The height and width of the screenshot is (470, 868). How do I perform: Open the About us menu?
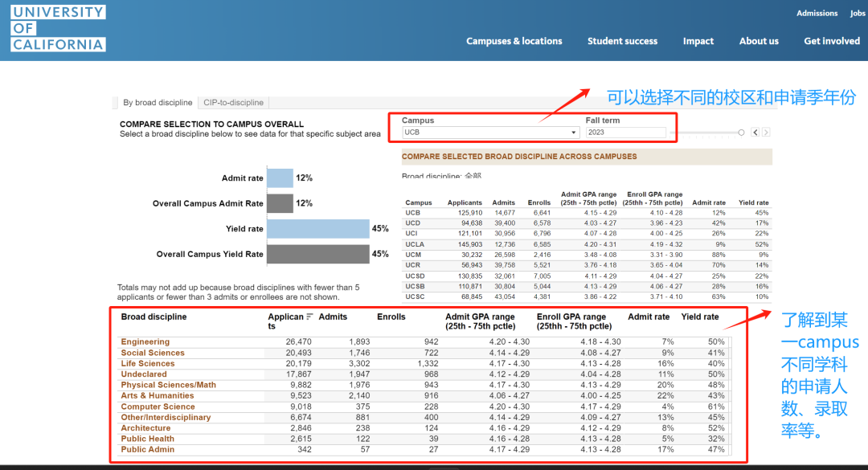coord(759,41)
